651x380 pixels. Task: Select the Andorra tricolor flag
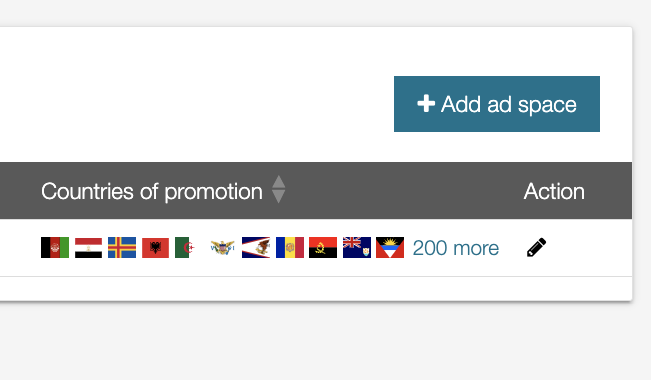click(290, 248)
